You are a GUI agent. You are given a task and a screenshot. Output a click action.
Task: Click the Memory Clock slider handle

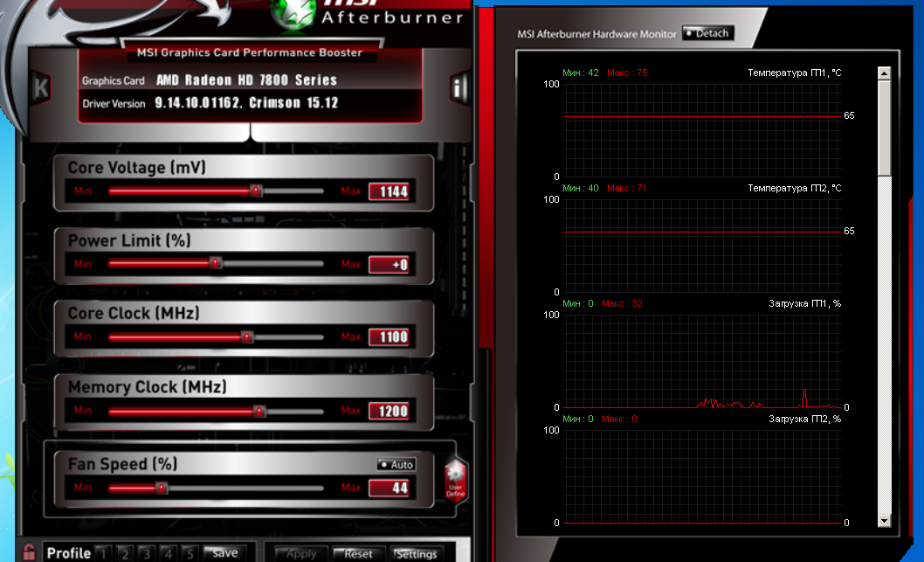click(x=259, y=411)
